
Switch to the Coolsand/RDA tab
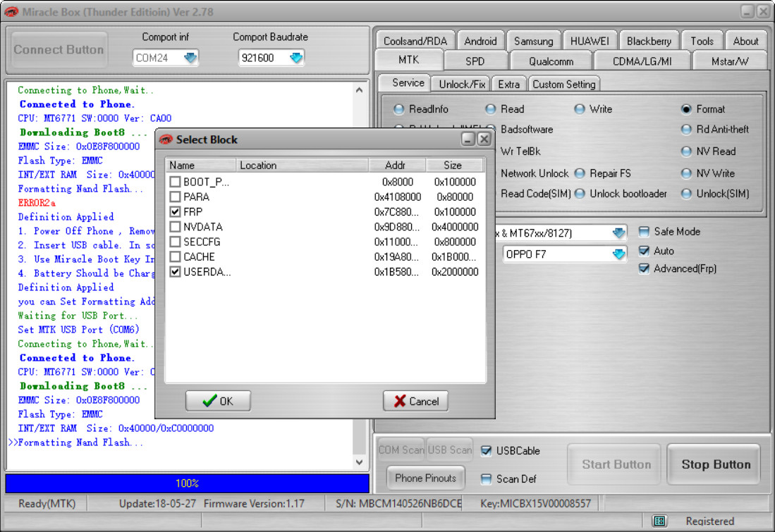[415, 41]
